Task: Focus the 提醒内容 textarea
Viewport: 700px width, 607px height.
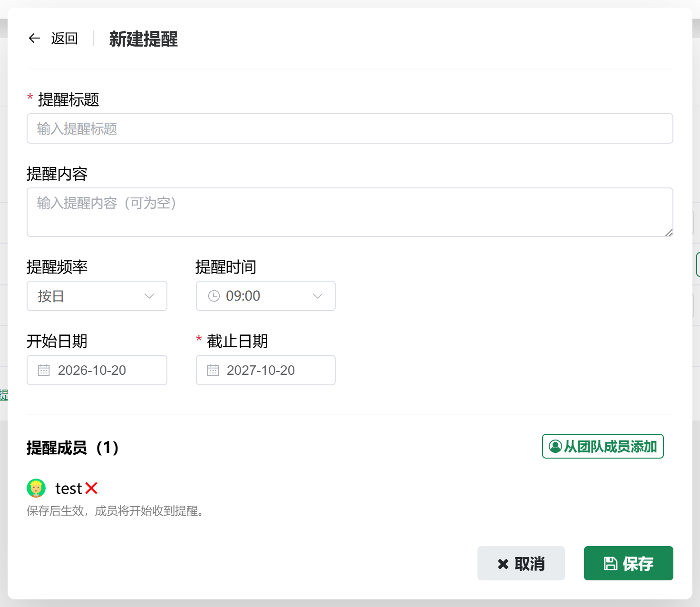Action: pos(350,212)
